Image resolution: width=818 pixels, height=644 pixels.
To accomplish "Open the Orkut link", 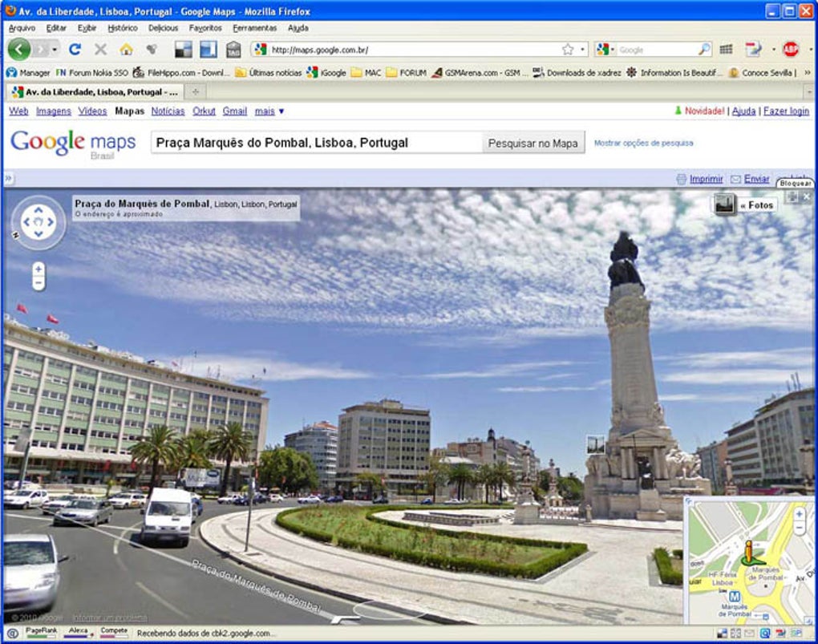I will pos(204,111).
